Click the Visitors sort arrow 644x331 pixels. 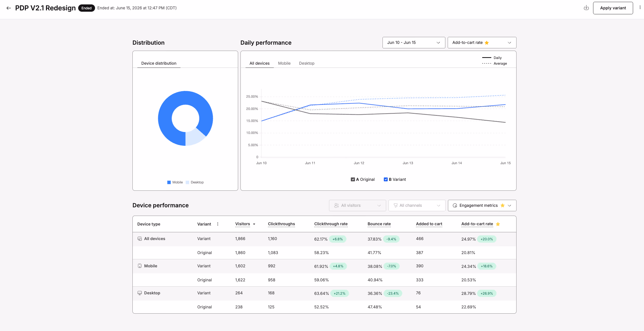pos(254,224)
